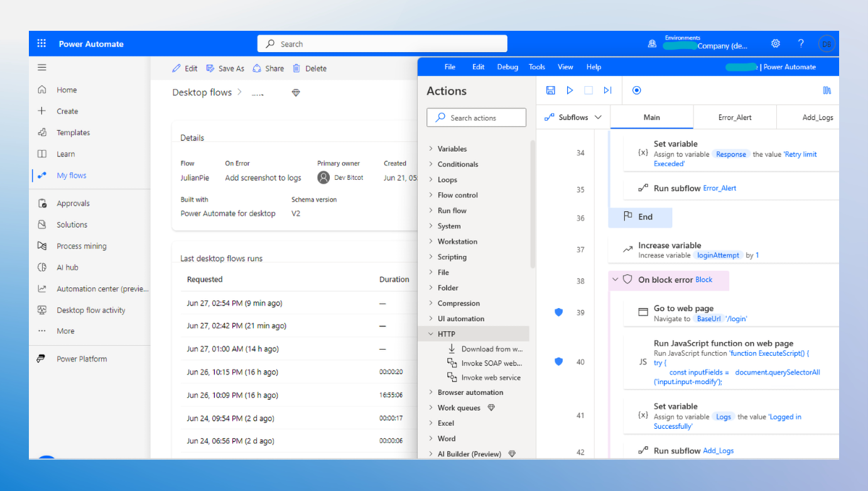Collapse the On block error section
Viewport: 868px width, 491px height.
click(x=616, y=280)
